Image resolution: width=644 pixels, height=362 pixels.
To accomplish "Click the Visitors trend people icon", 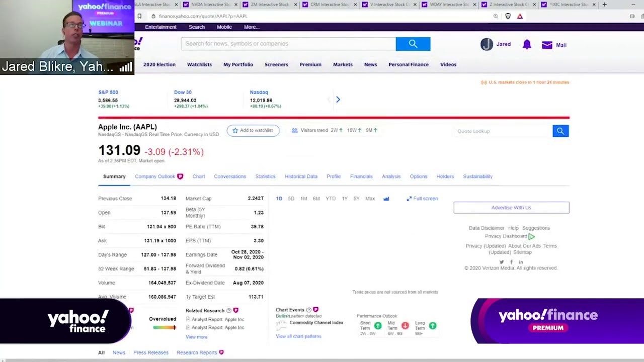I will [x=294, y=130].
